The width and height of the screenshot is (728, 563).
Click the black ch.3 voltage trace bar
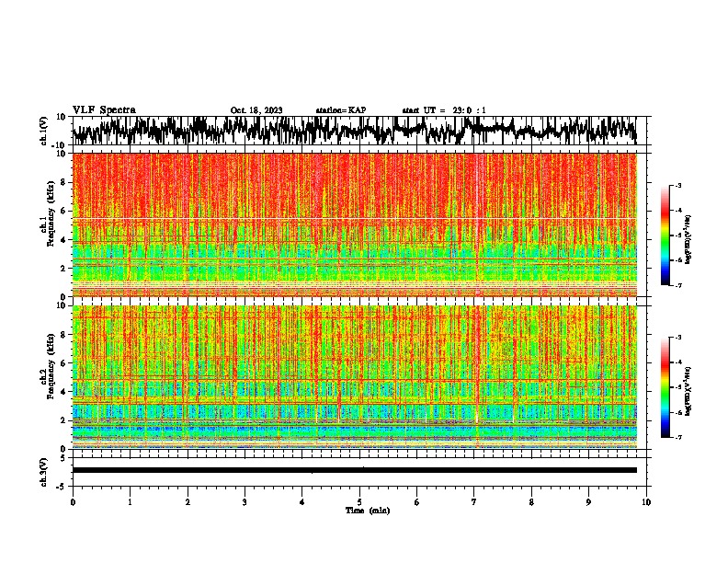[x=355, y=470]
